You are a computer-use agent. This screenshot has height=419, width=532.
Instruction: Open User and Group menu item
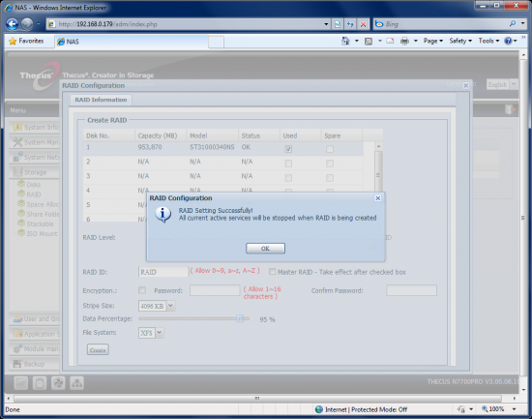(x=35, y=318)
